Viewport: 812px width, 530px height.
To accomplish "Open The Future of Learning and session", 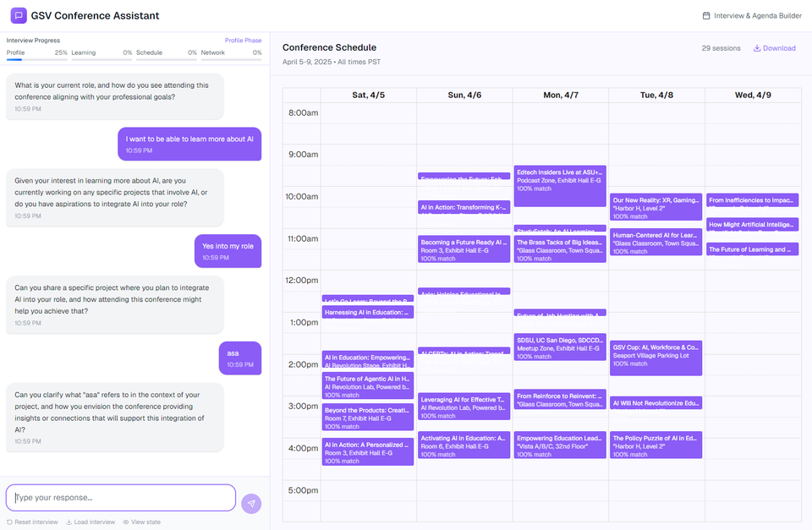I will point(752,249).
